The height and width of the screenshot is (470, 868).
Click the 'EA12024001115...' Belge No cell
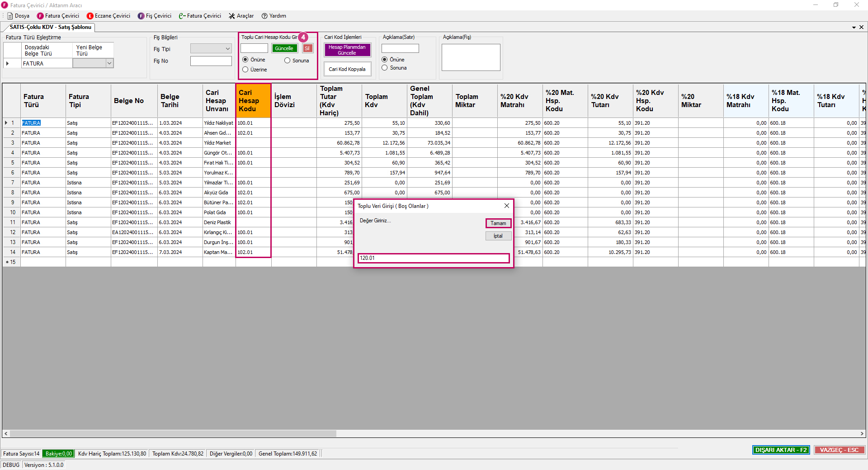[134, 232]
